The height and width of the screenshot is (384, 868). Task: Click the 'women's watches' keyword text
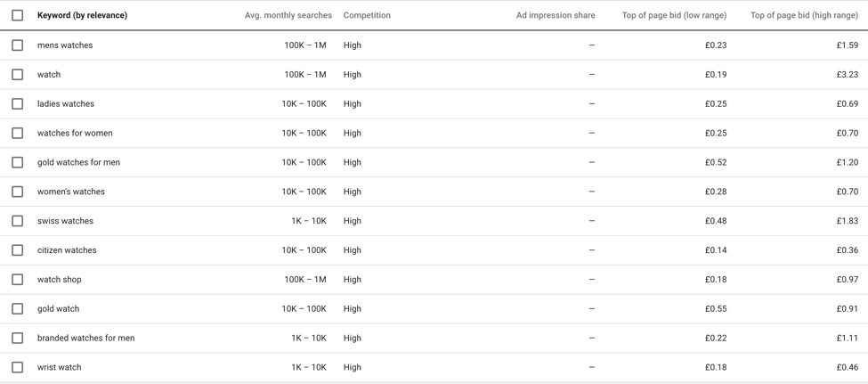click(x=71, y=192)
